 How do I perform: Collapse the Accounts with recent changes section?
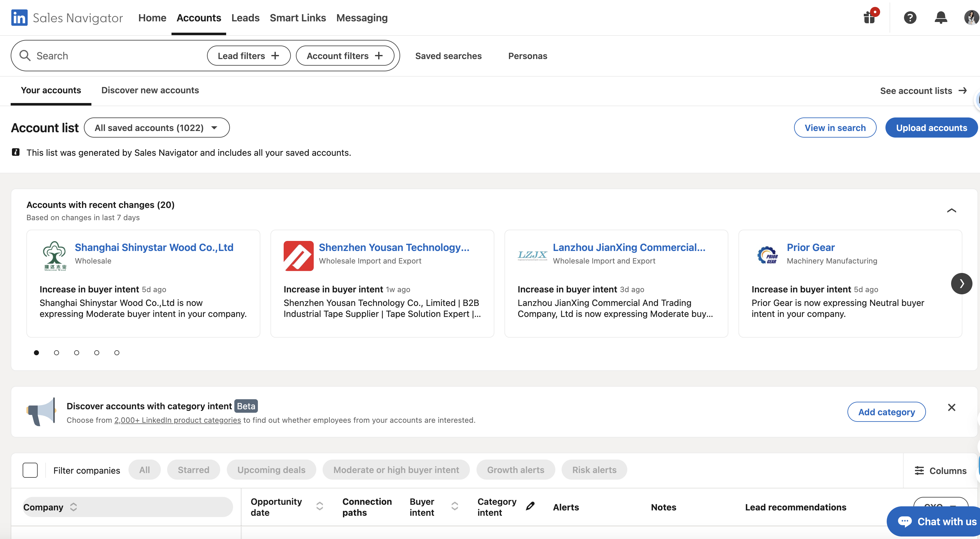951,210
